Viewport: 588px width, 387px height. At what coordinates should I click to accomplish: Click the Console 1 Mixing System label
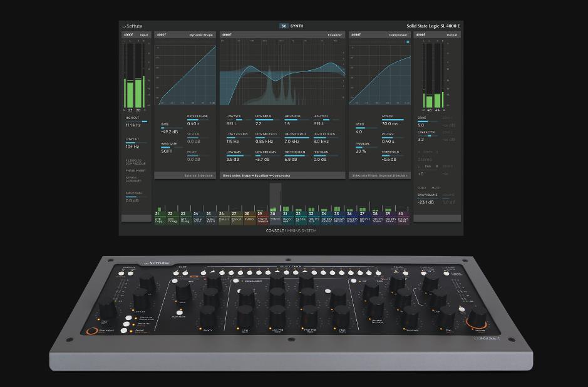pos(291,230)
